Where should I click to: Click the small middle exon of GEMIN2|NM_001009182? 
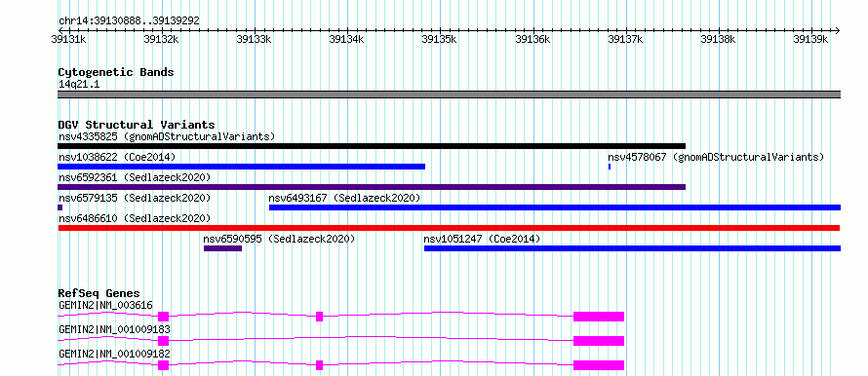tap(320, 365)
